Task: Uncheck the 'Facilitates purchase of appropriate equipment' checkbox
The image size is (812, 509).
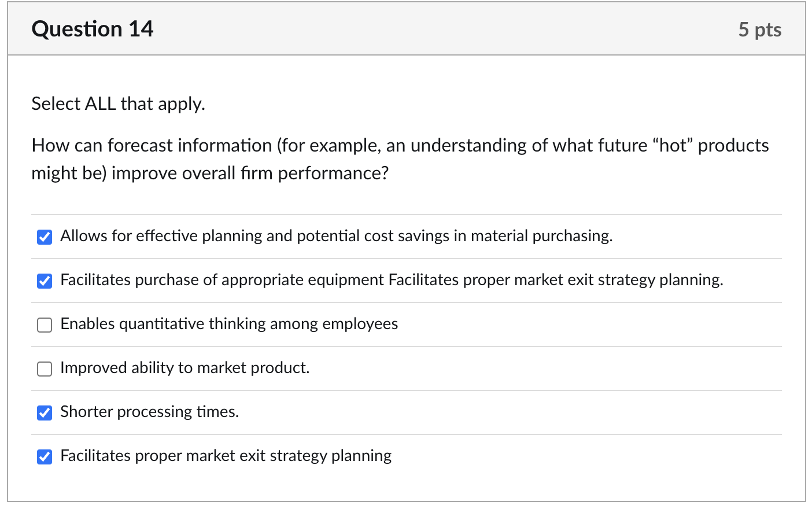Action: pyautogui.click(x=45, y=281)
